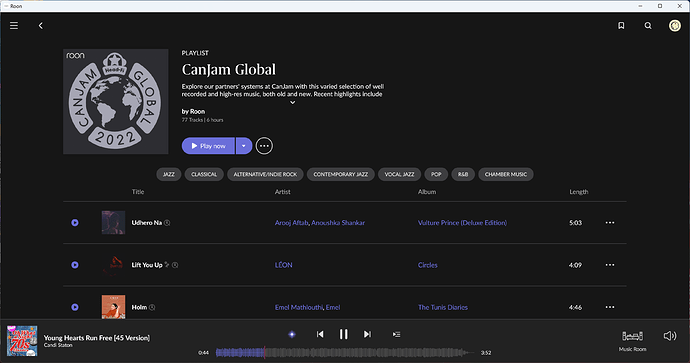The image size is (690, 363).
Task: Play the Udhero Na track
Action: click(75, 223)
